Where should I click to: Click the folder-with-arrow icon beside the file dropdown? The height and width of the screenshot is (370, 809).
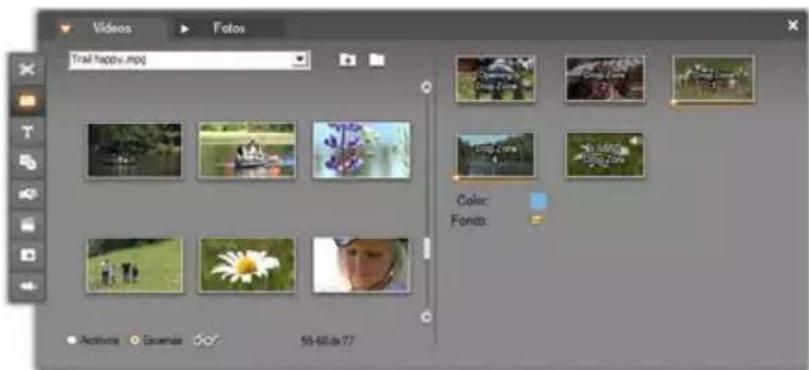tap(348, 60)
